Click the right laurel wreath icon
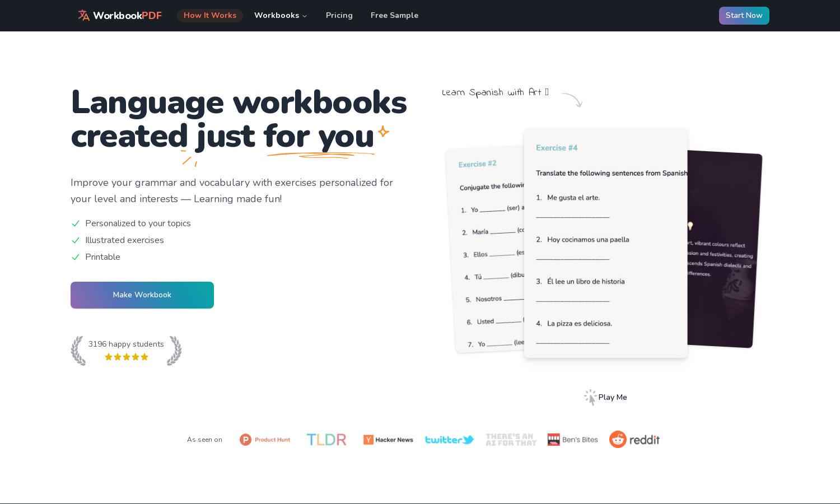The width and height of the screenshot is (840, 504). point(174,351)
